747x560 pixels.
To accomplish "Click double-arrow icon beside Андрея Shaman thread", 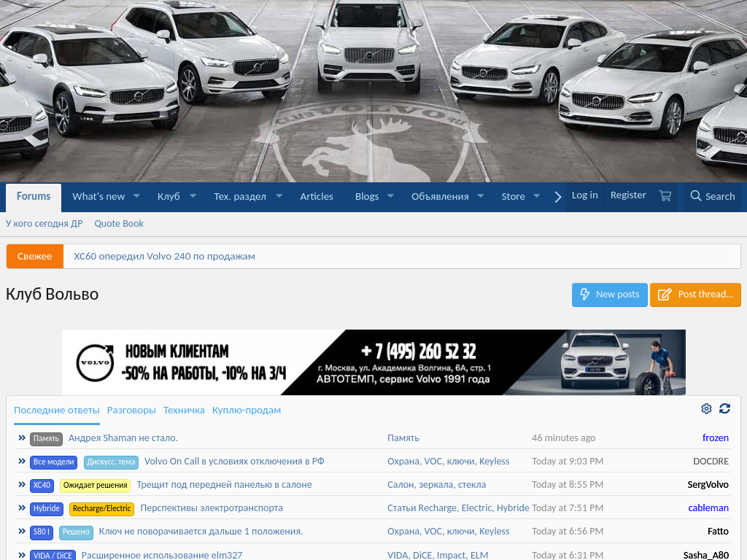I will coord(22,438).
